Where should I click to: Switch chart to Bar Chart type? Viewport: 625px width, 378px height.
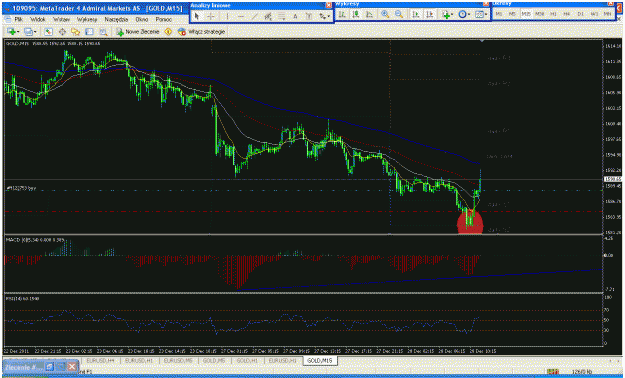(x=342, y=15)
